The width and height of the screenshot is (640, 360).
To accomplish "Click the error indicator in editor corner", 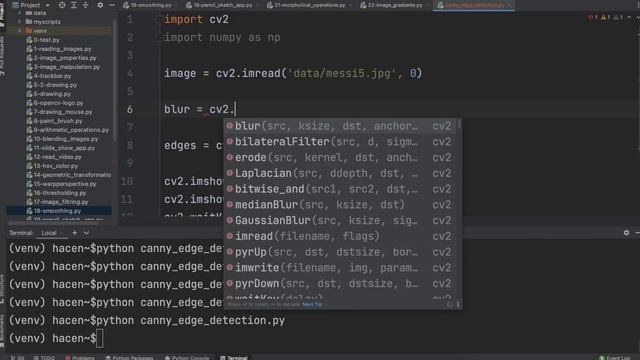I will (x=593, y=18).
